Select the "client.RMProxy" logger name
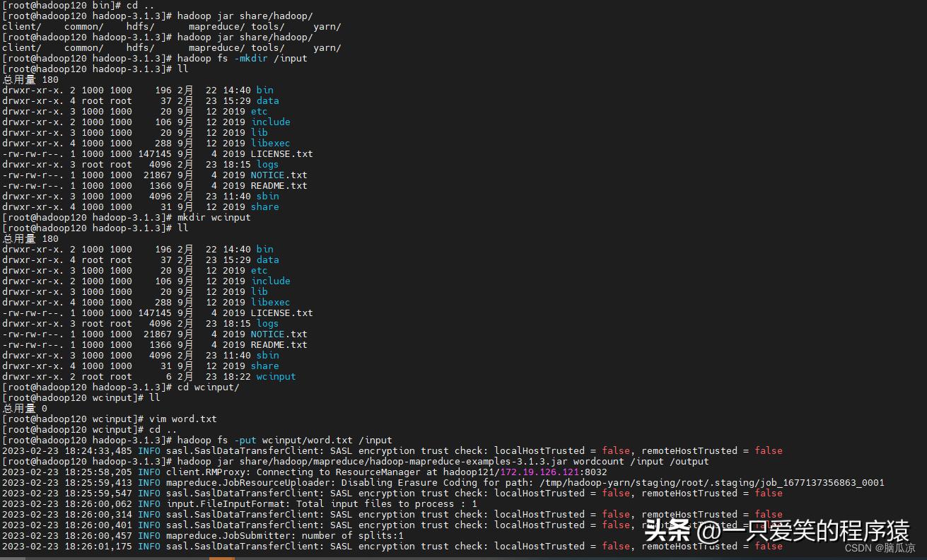927x560 pixels. tap(206, 472)
